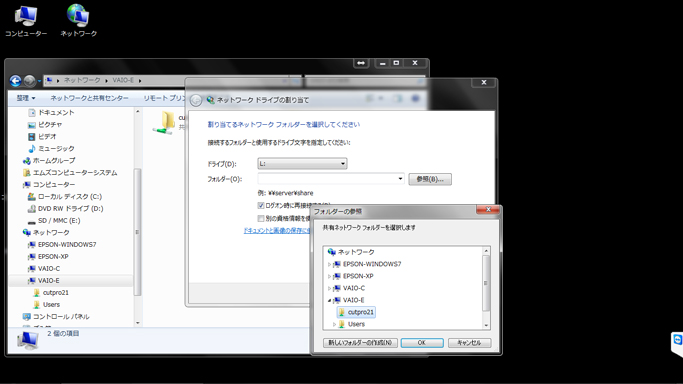683x384 pixels.
Task: Toggle the 別の資格情報 checkbox
Action: [261, 218]
